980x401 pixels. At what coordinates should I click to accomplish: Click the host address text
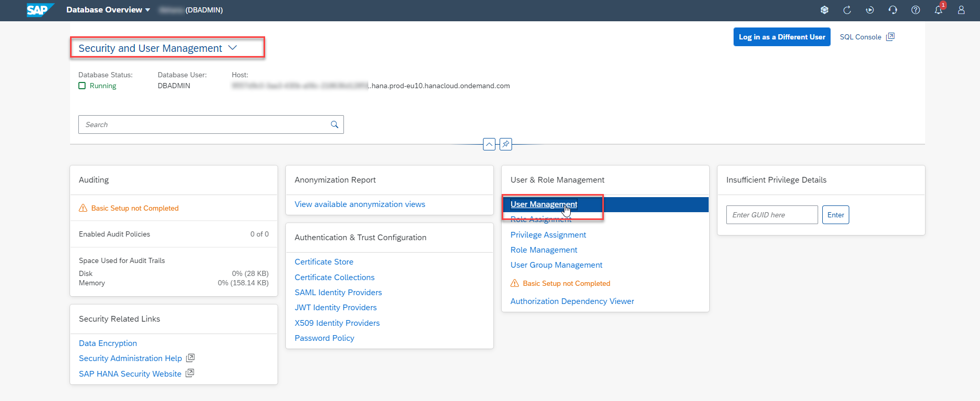(371, 86)
